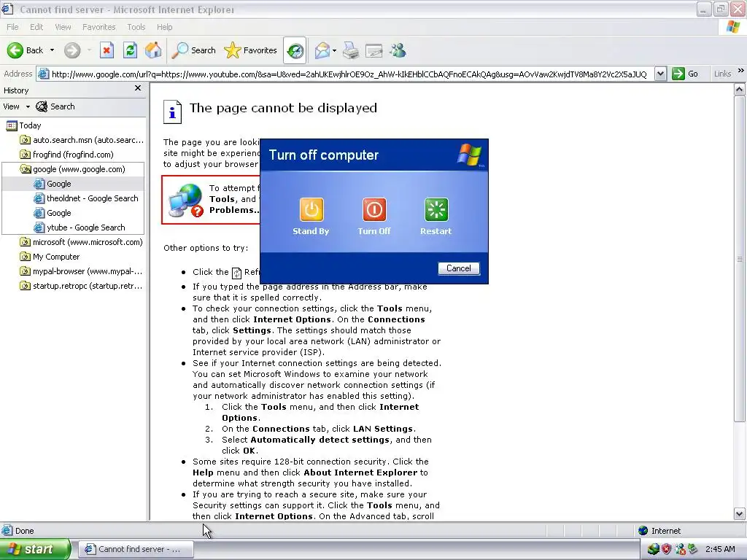The width and height of the screenshot is (747, 560).
Task: Click the Messenger people icon
Action: click(398, 50)
